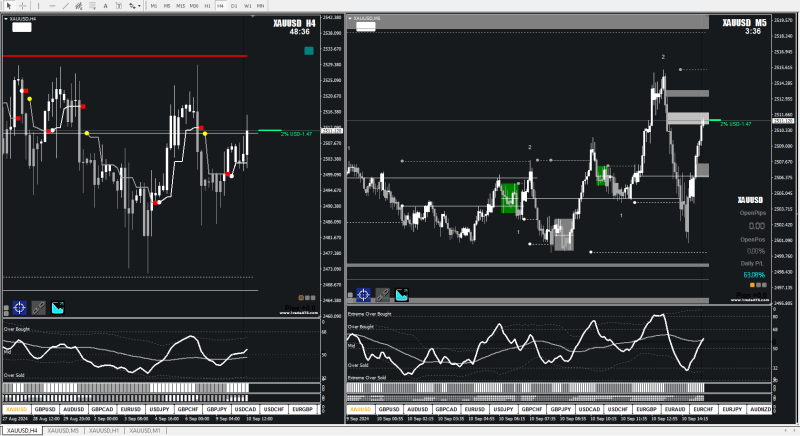Image resolution: width=800 pixels, height=436 pixels.
Task: Activate the crosshair tool
Action: point(22,6)
